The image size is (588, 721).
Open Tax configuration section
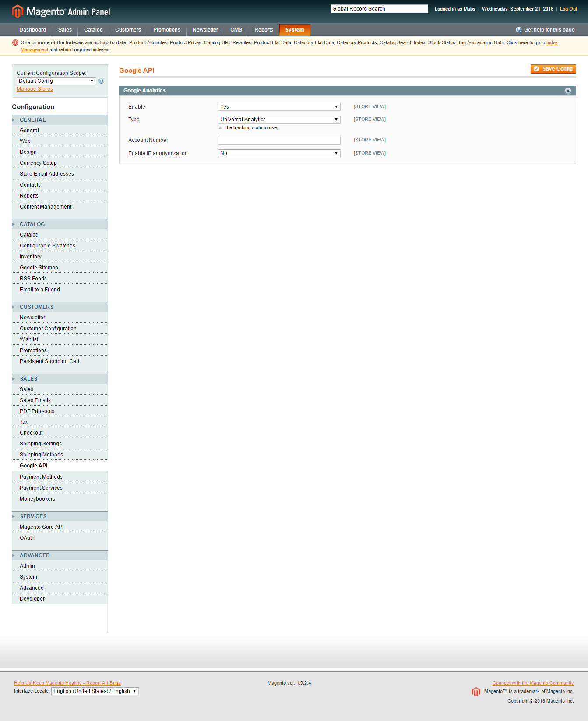point(60,422)
